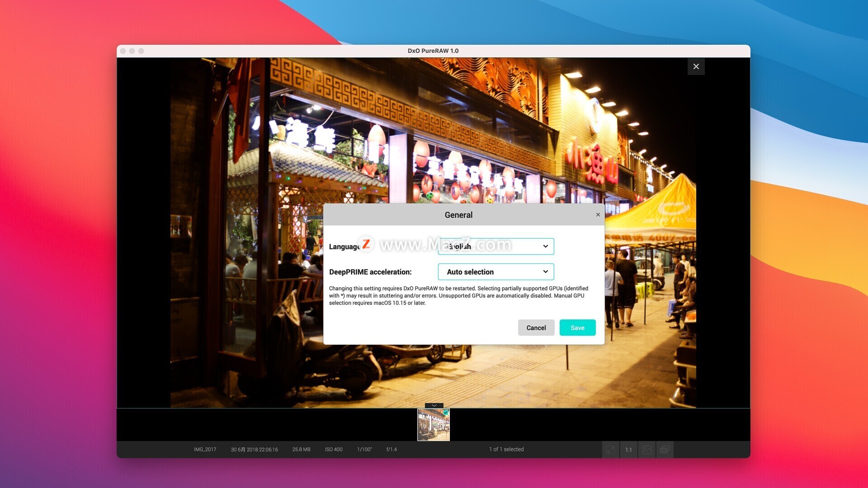Screen dimensions: 868x488
Task: Click the IMG_2017 file name
Action: pos(205,450)
